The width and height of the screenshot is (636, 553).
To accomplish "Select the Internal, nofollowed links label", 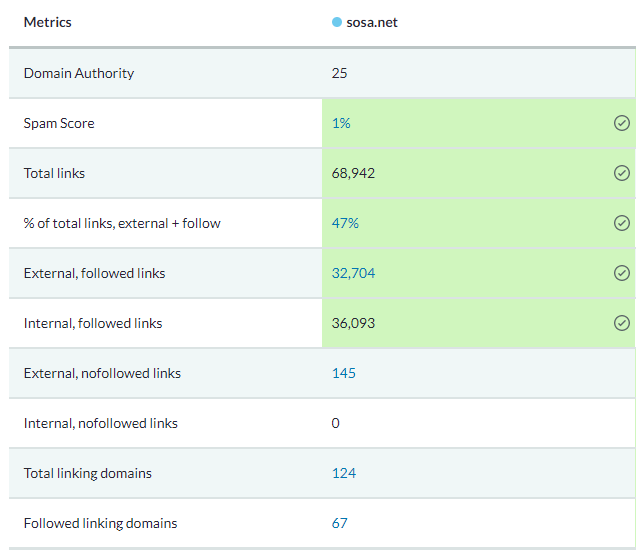I will 101,423.
